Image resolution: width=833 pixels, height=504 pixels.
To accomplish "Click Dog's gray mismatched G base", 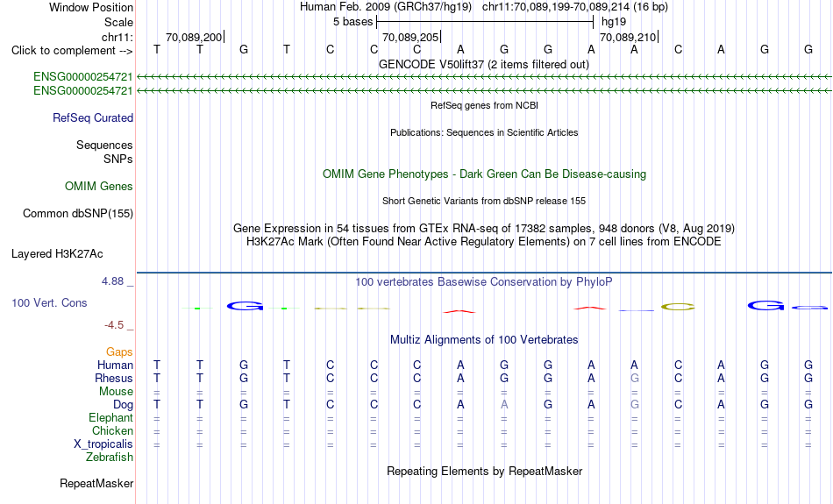I will click(x=634, y=405).
